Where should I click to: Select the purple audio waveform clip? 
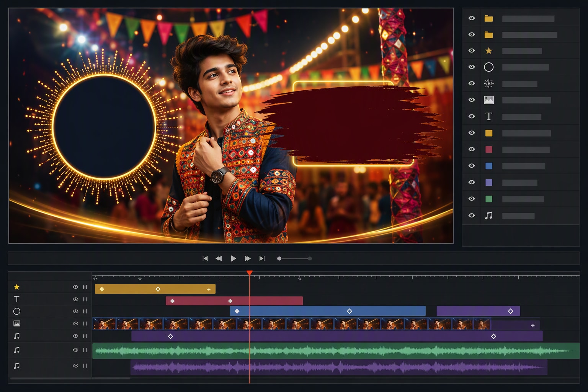pos(339,367)
